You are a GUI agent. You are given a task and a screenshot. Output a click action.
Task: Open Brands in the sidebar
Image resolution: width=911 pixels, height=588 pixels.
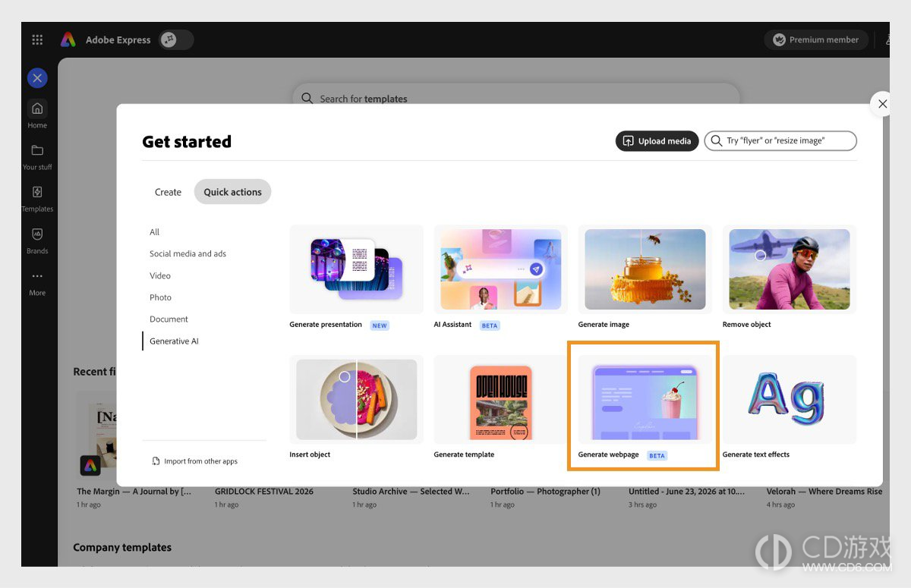37,240
